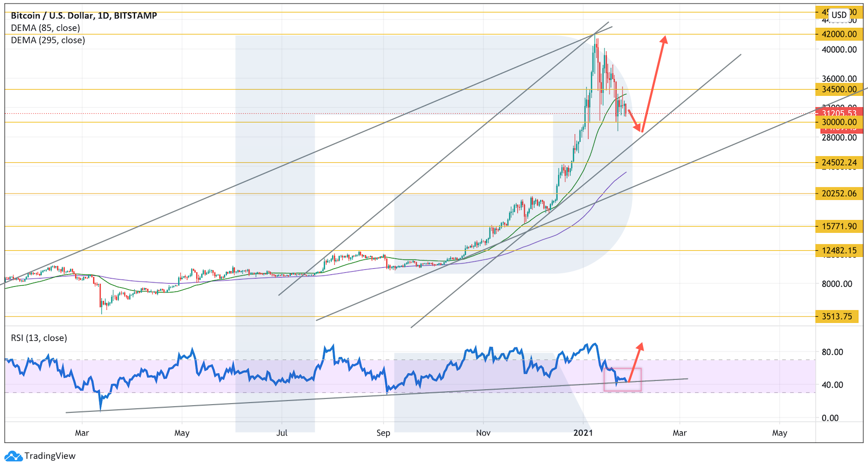
Task: Open the Bitcoin / U.S. Dollar symbol title
Action: point(84,15)
